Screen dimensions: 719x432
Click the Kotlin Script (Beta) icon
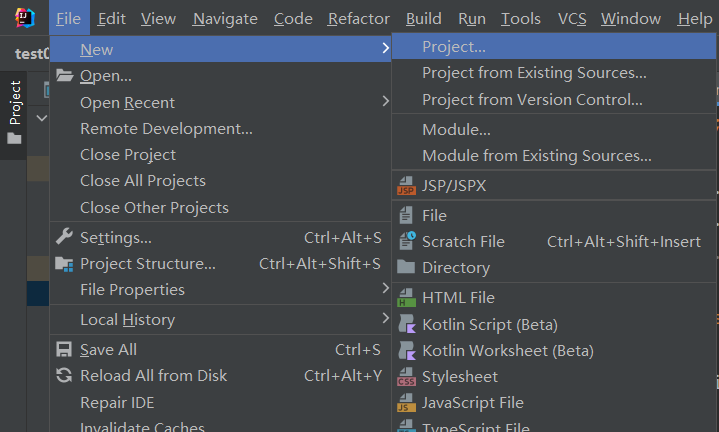click(406, 324)
